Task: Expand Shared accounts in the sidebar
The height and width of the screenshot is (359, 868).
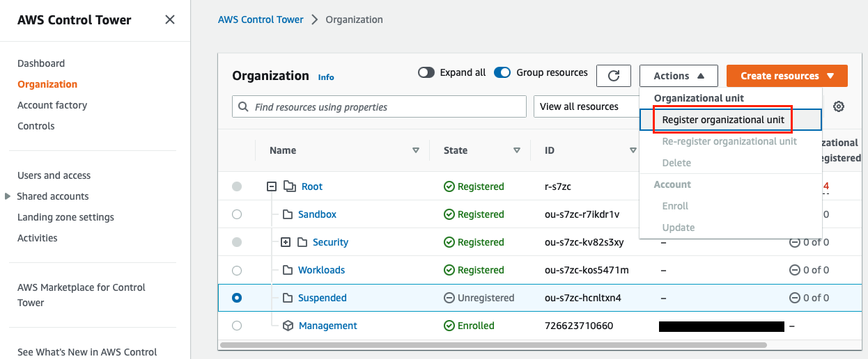Action: coord(8,196)
